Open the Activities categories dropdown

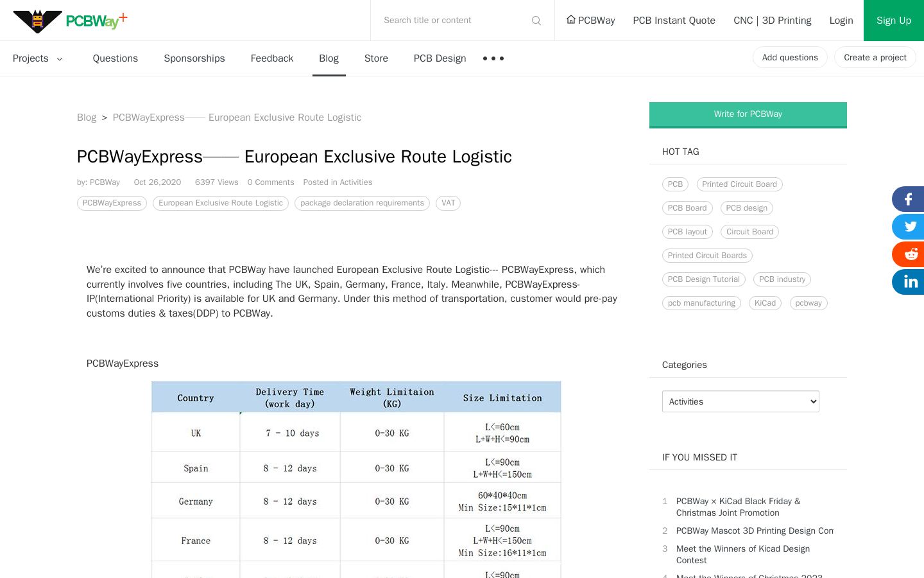pos(740,401)
